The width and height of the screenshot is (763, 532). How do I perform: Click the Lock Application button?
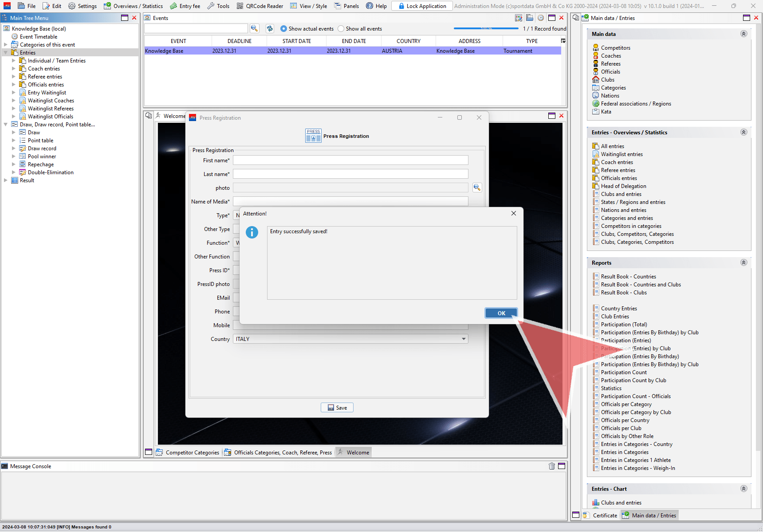tap(422, 6)
